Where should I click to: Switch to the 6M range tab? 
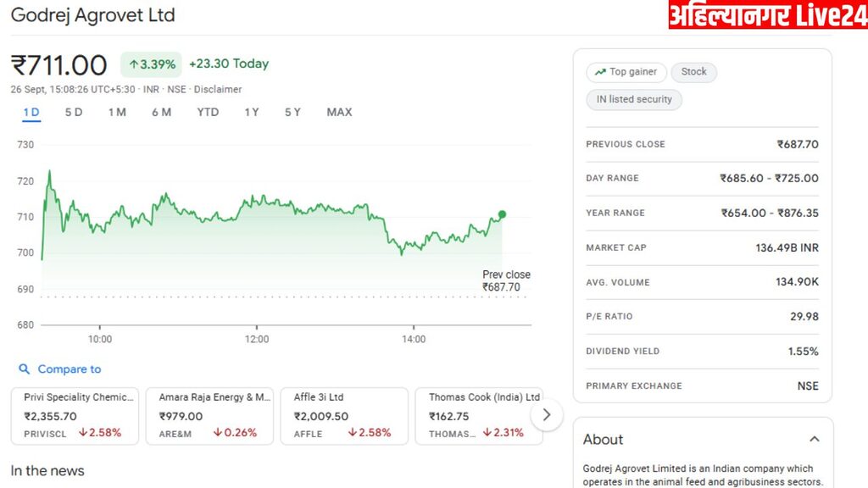161,112
